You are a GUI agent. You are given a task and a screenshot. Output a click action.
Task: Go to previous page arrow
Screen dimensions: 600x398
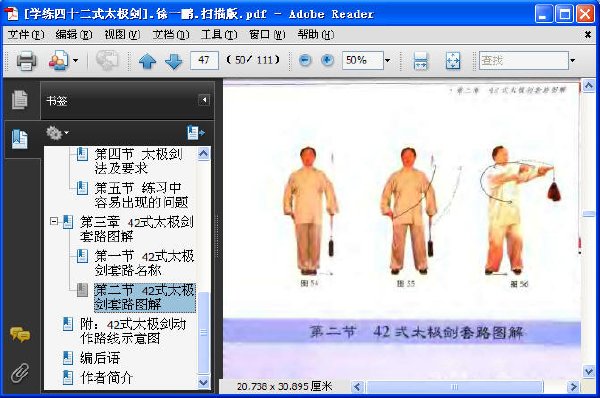click(x=147, y=60)
